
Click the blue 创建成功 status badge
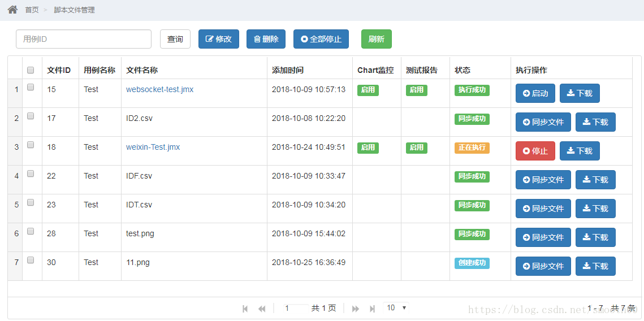(472, 263)
